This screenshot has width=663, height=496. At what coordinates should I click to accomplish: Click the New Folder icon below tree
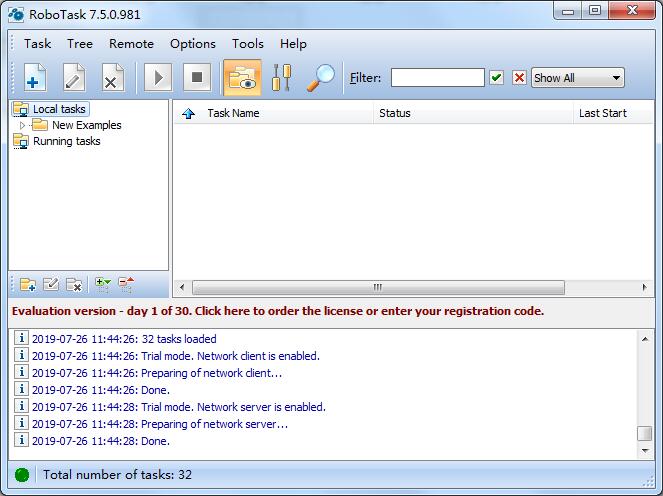coord(28,285)
